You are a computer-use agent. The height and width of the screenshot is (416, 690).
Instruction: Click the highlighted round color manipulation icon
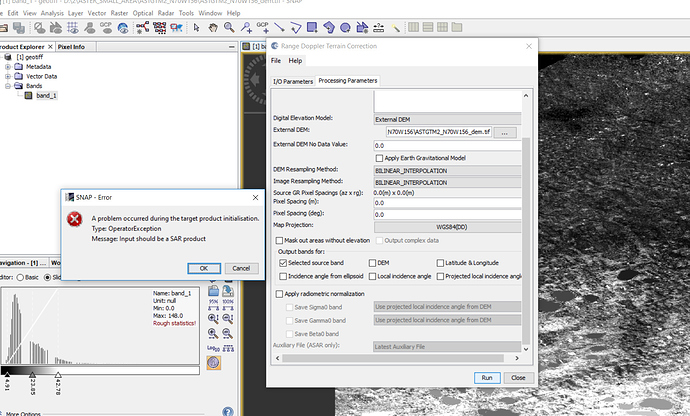click(213, 363)
